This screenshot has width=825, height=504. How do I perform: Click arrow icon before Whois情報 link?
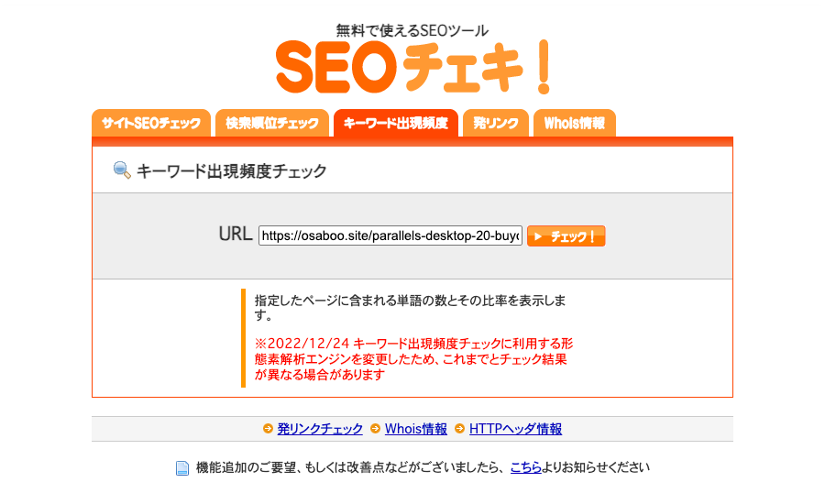coord(375,429)
